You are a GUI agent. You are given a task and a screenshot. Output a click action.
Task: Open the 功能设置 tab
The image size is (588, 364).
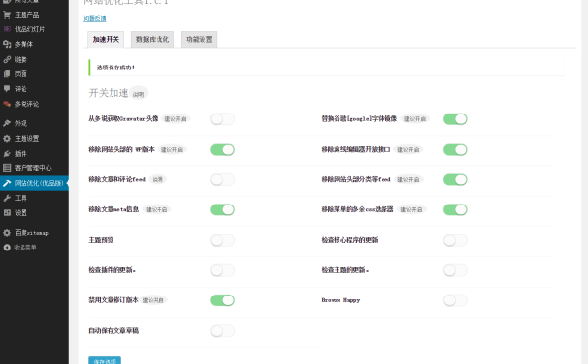click(x=200, y=39)
